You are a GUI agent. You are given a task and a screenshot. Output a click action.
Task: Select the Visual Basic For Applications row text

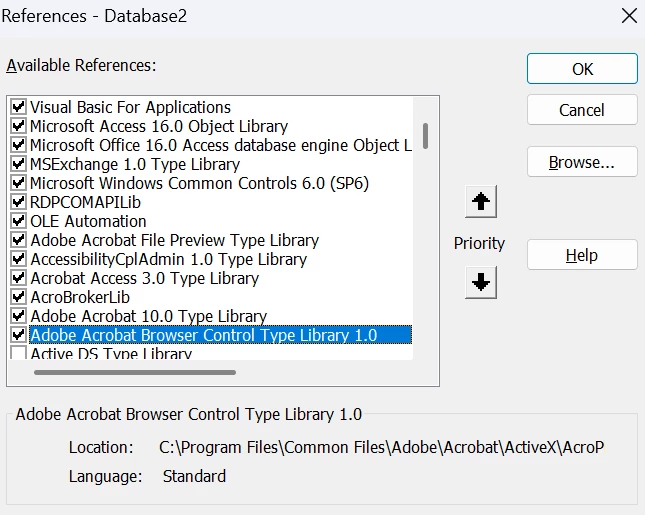coord(130,107)
